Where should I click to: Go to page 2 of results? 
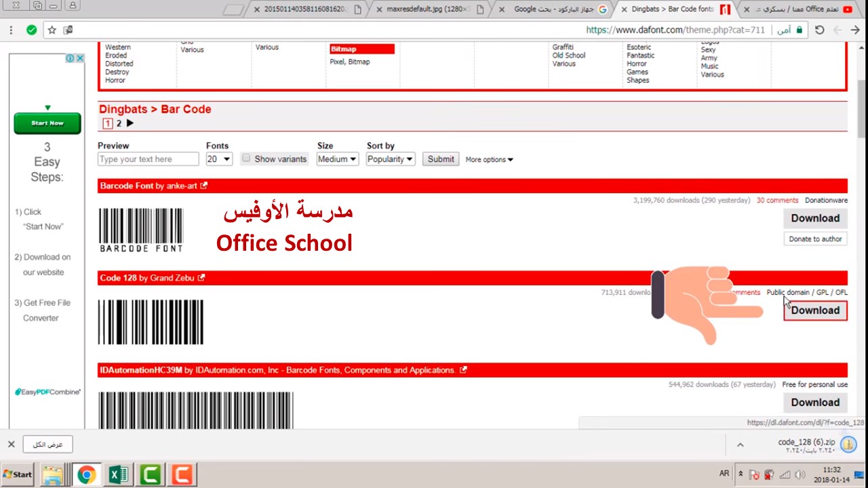119,123
